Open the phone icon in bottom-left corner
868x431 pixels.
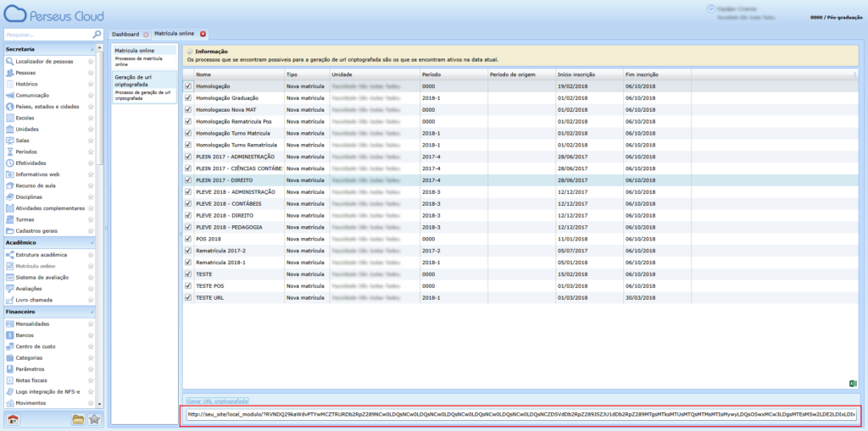click(x=14, y=418)
